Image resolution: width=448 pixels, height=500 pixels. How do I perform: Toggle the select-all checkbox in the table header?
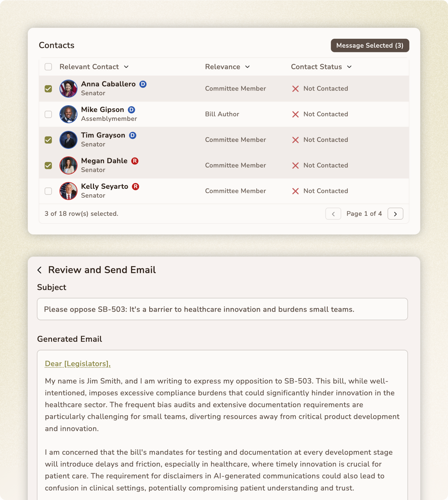[48, 67]
